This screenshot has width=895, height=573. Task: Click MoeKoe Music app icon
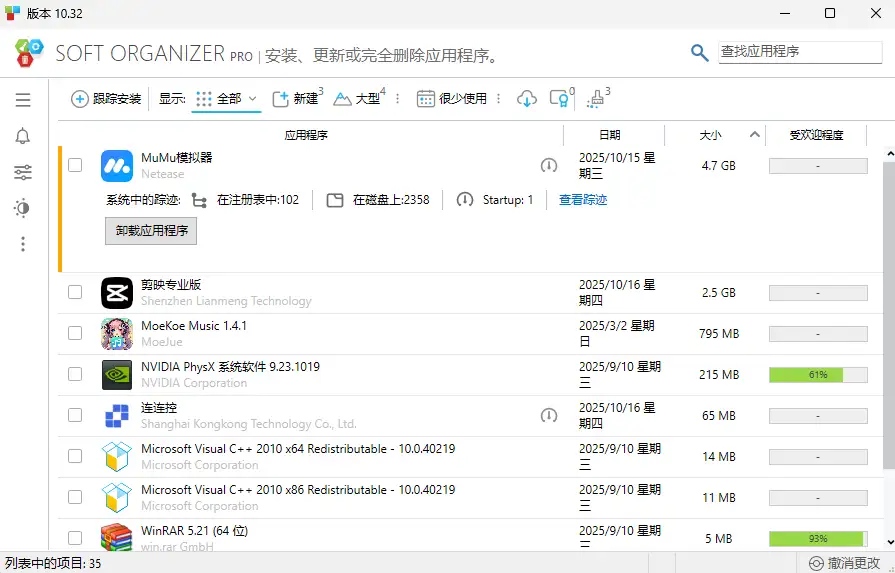coord(117,334)
